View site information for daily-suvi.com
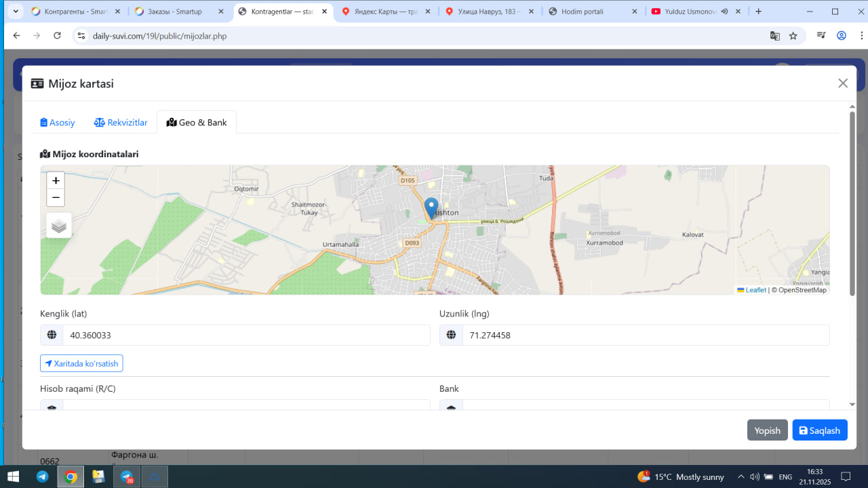The width and height of the screenshot is (868, 488). coord(81,36)
